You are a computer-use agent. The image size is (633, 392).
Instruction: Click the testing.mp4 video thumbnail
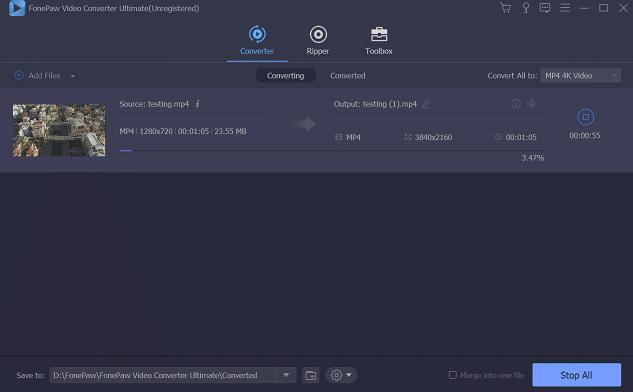click(x=59, y=130)
